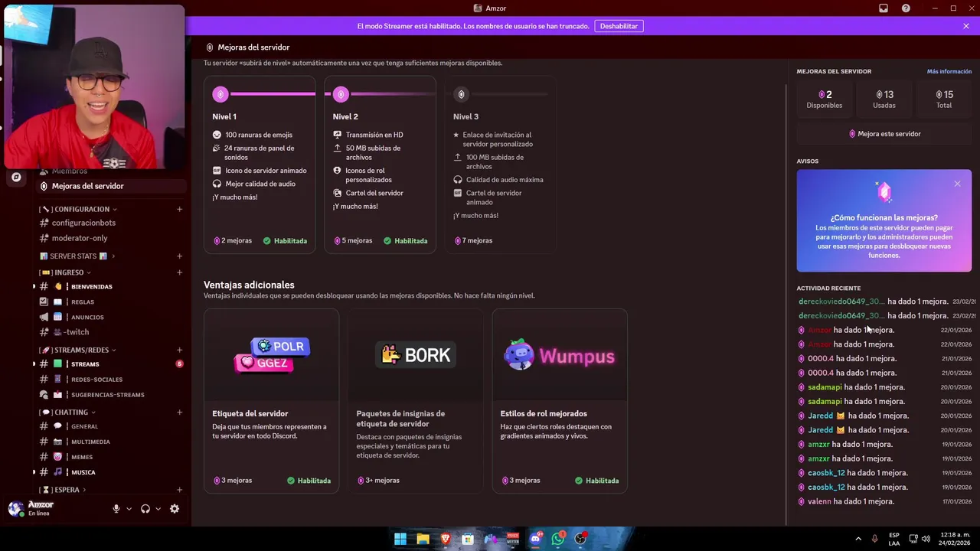This screenshot has height=551, width=980.
Task: Open the inbox icon in title bar
Action: tap(884, 8)
